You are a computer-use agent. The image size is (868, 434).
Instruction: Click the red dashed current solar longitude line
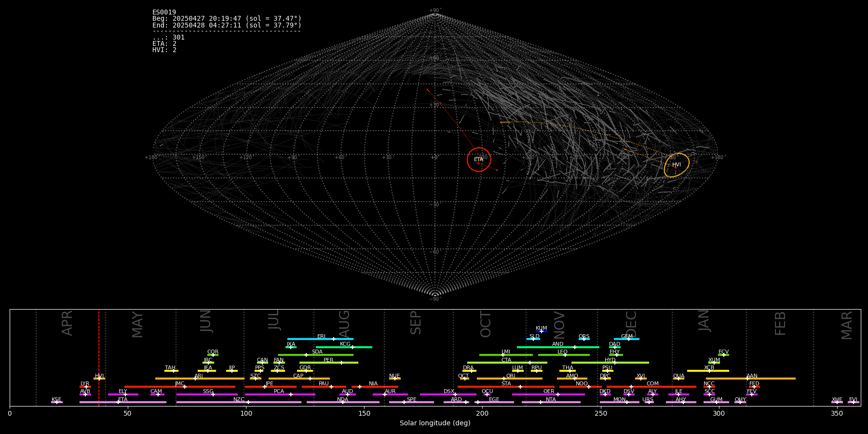pos(99,357)
